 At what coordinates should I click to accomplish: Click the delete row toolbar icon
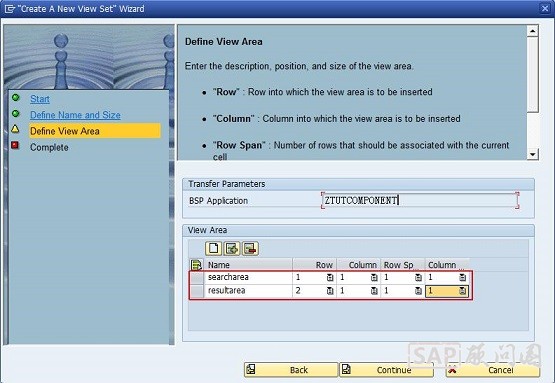250,248
